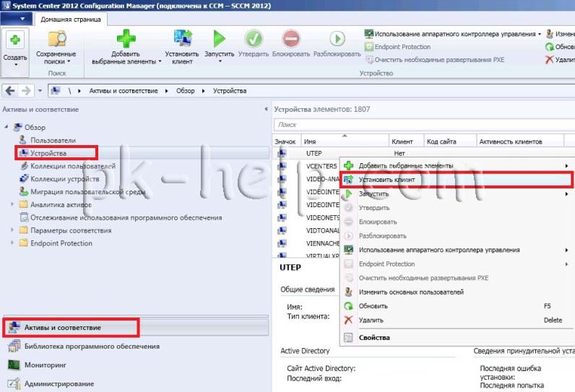This screenshot has height=392, width=575.
Task: Expand Параметры соответствия folder
Action: (x=12, y=230)
